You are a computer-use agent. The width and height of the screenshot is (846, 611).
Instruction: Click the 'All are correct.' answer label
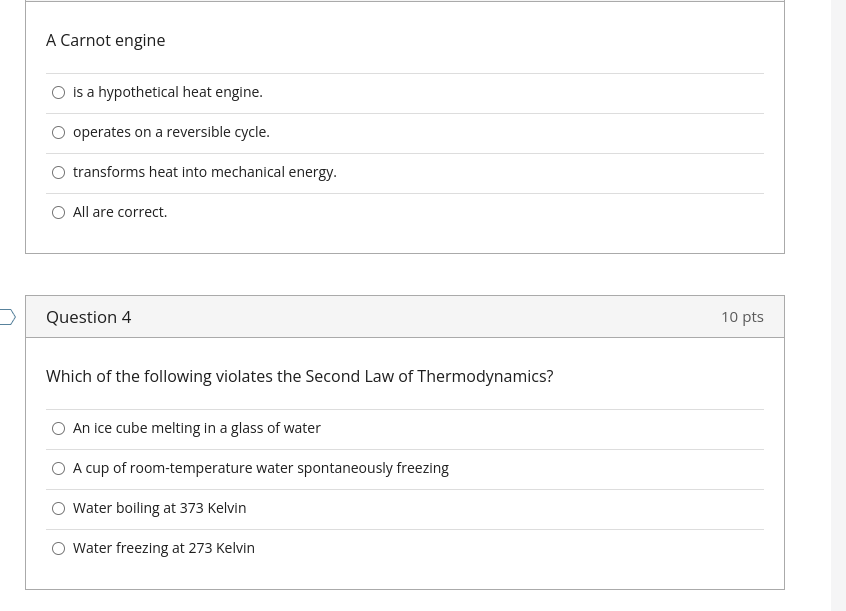tap(120, 211)
